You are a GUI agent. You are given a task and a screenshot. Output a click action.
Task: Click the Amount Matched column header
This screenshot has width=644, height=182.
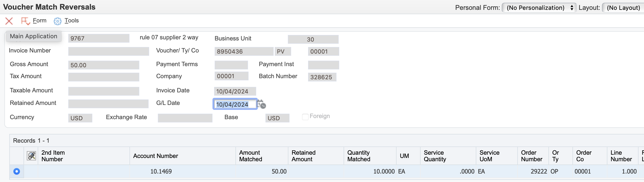pyautogui.click(x=250, y=156)
